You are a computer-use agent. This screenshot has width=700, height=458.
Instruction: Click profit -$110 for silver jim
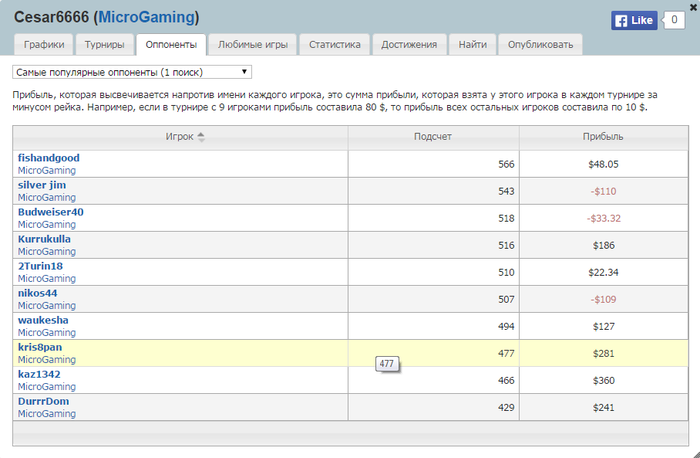click(x=603, y=192)
